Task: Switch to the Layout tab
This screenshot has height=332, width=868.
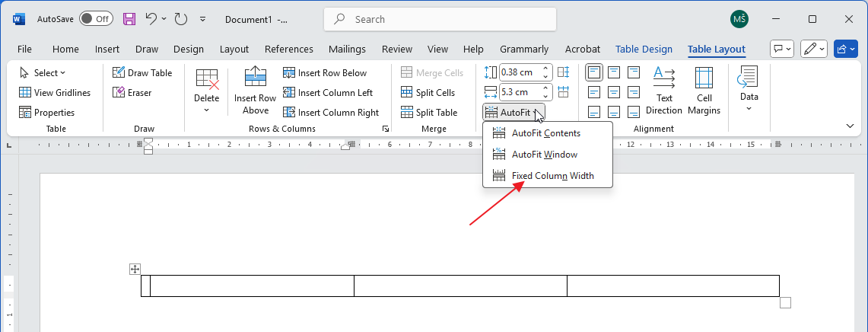Action: [234, 49]
